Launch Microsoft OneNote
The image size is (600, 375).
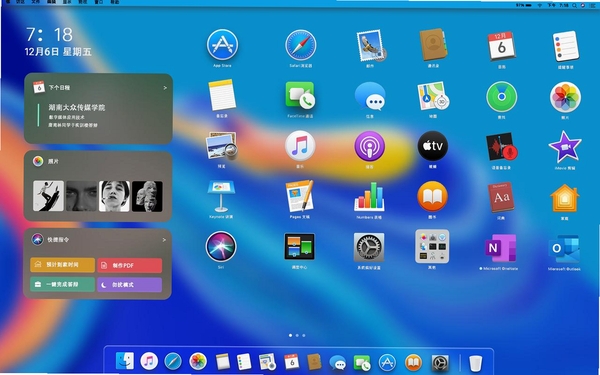pyautogui.click(x=501, y=248)
